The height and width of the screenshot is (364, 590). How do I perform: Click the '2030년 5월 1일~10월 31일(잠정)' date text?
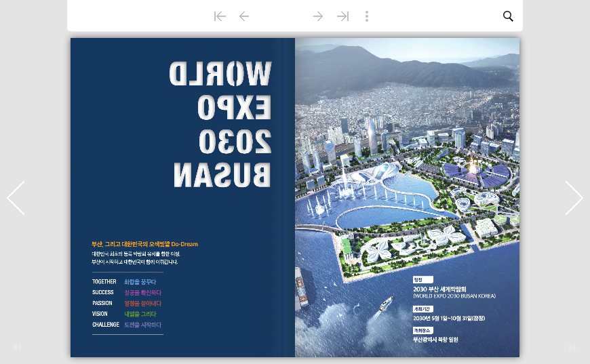click(449, 318)
